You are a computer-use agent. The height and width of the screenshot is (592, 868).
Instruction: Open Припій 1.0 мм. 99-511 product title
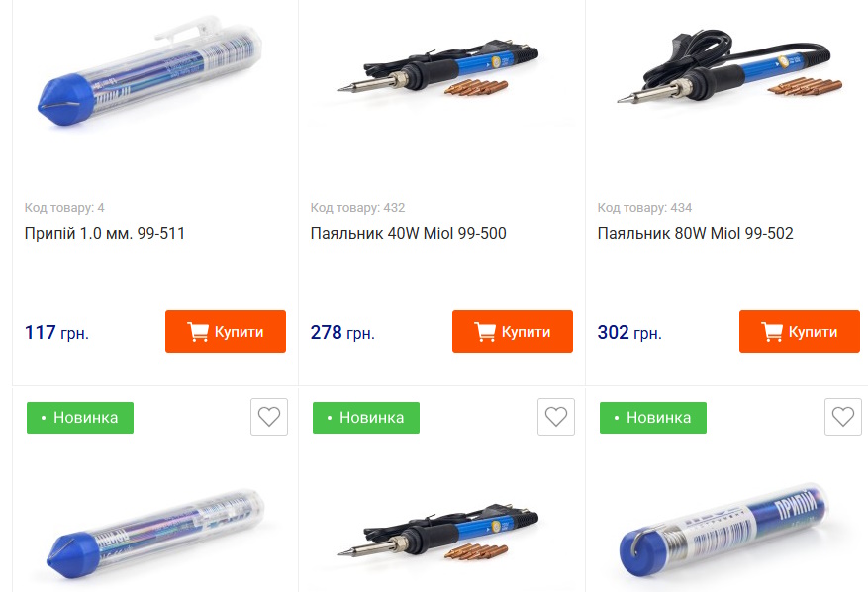(105, 233)
